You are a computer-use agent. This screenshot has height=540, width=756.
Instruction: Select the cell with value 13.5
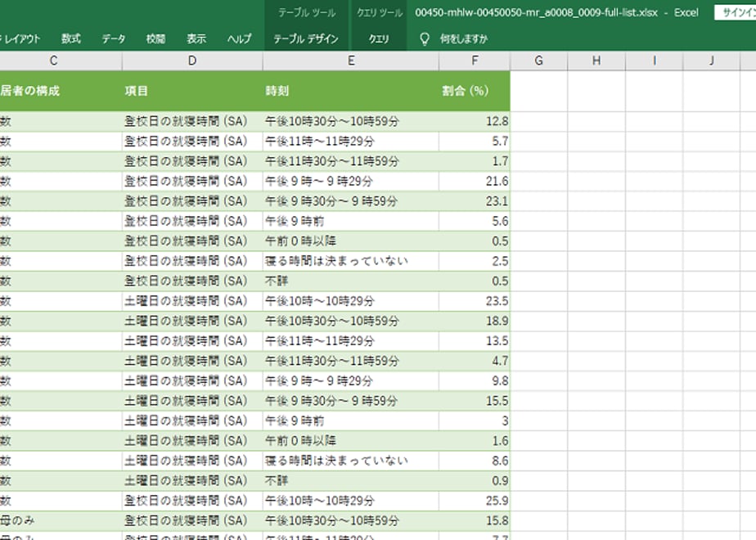point(475,341)
